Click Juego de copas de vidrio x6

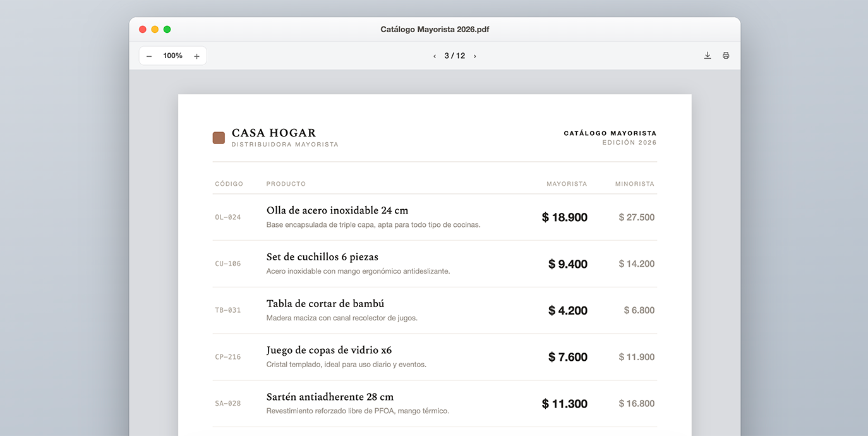point(329,351)
